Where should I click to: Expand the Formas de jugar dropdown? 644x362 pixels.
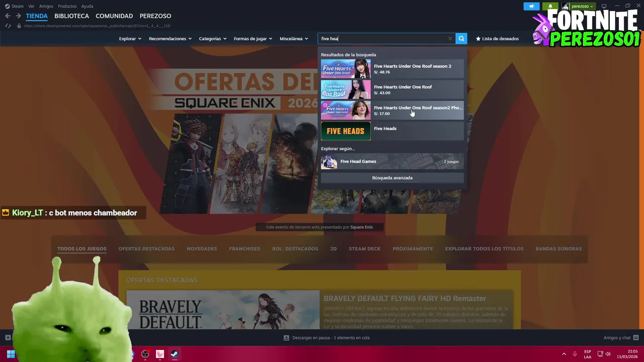253,39
